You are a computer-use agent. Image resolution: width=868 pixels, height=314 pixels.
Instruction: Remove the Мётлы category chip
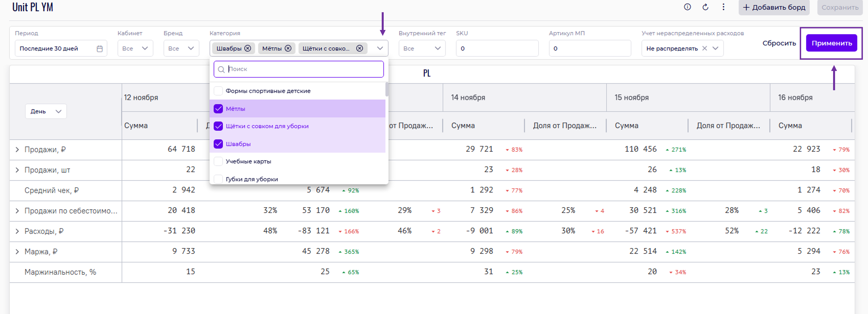pyautogui.click(x=288, y=48)
